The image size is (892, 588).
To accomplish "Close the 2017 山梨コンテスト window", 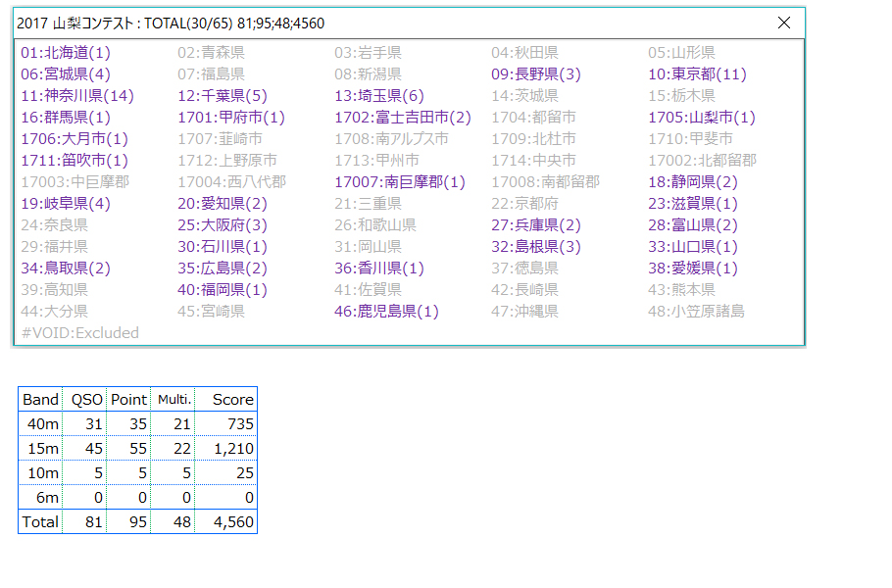I will tap(783, 24).
